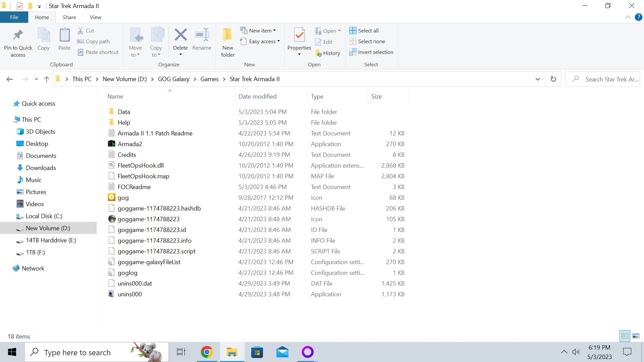Click the Search Star Trek Armada field
This screenshot has height=362, width=644.
coord(602,79)
